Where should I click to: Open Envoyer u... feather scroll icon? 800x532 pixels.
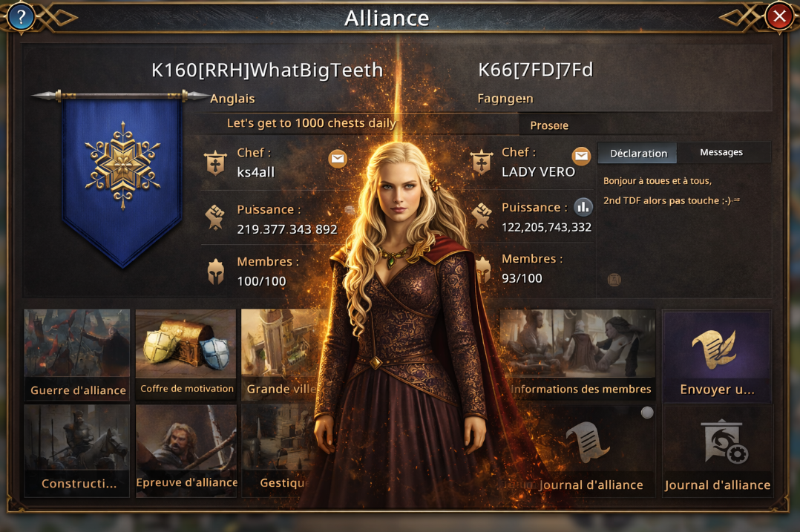(717, 355)
